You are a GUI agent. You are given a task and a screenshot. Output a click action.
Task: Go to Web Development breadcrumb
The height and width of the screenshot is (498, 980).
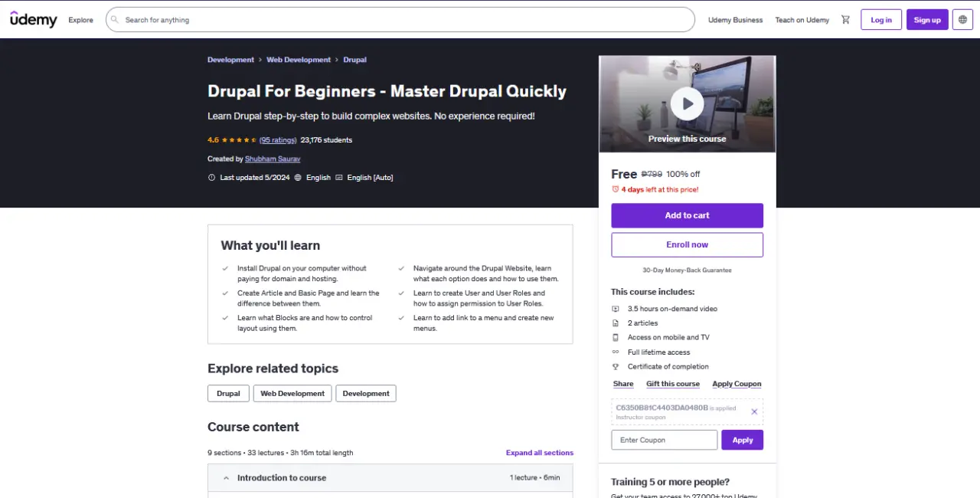click(299, 60)
